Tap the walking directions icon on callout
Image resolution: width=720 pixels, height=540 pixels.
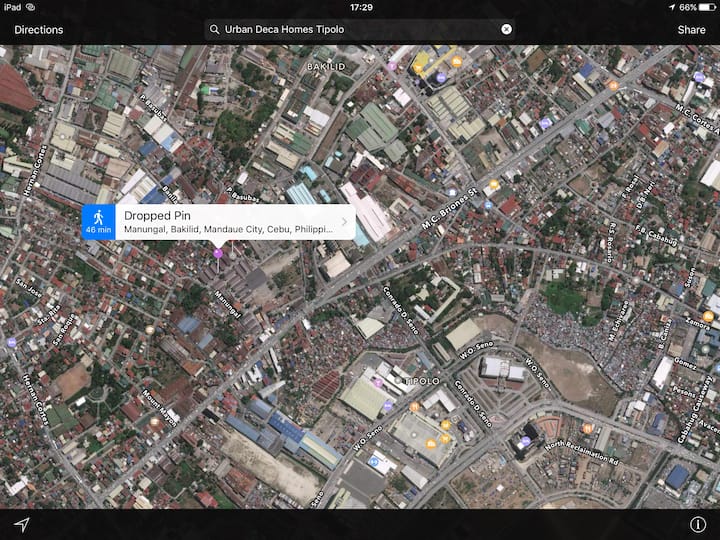[98, 222]
